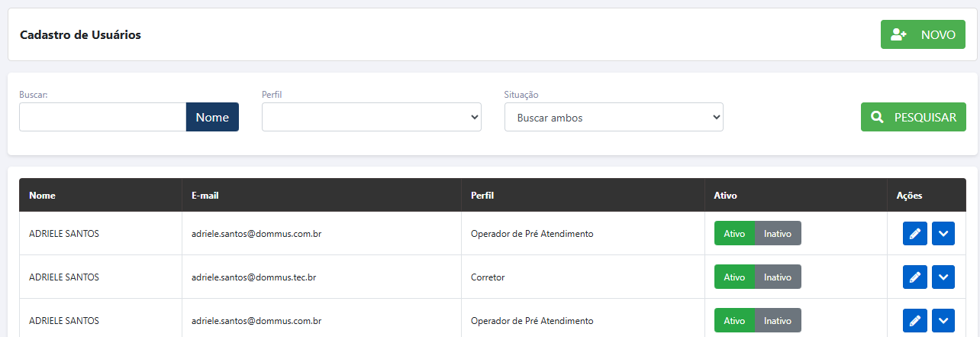The width and height of the screenshot is (980, 337).
Task: Click the pencil edit icon in the first row
Action: 914,233
